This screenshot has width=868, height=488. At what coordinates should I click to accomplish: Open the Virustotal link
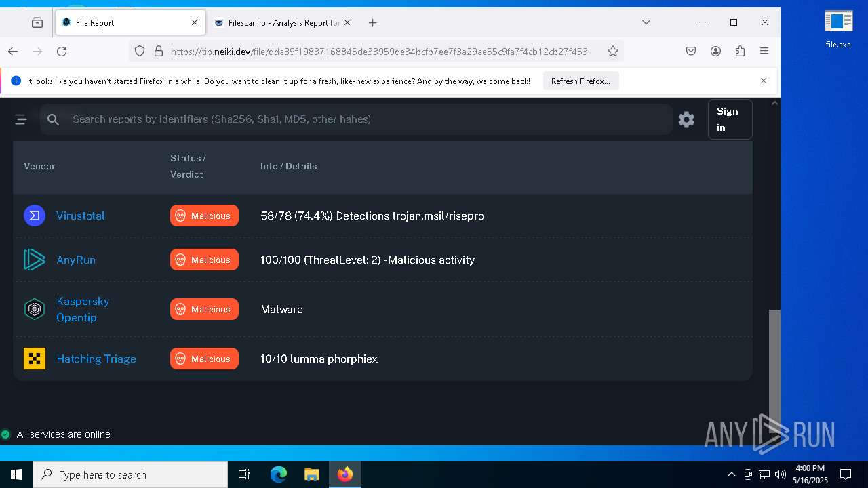click(x=81, y=216)
